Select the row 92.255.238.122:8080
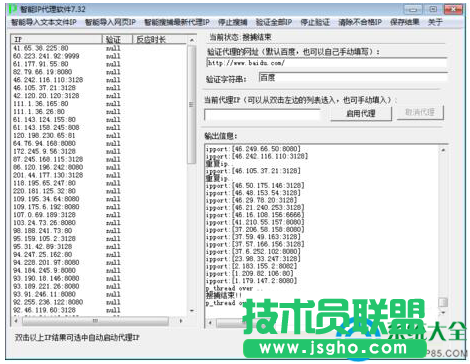This screenshot has height=364, width=470. [48, 302]
